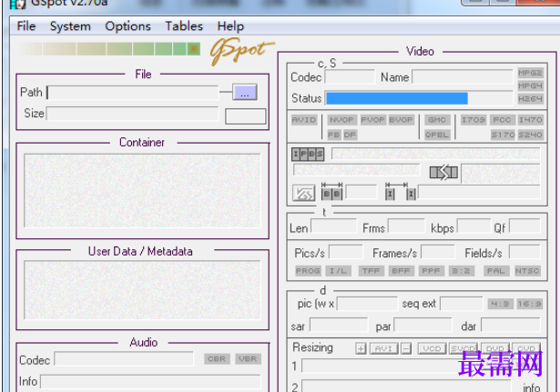Click the S240 indicator badge
This screenshot has width=560, height=392.
pos(530,135)
